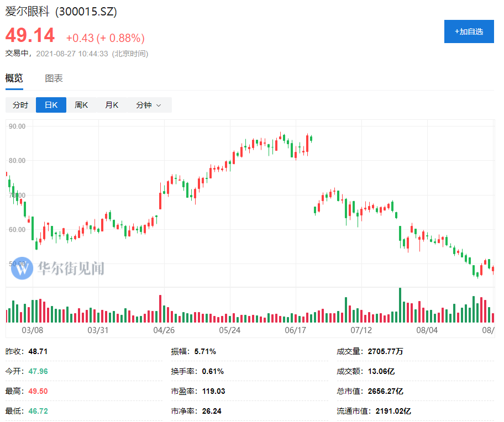Viewport: 504px width, 422px height.
Task: Expand the 分钟 minute interval dropdown
Action: tap(149, 105)
